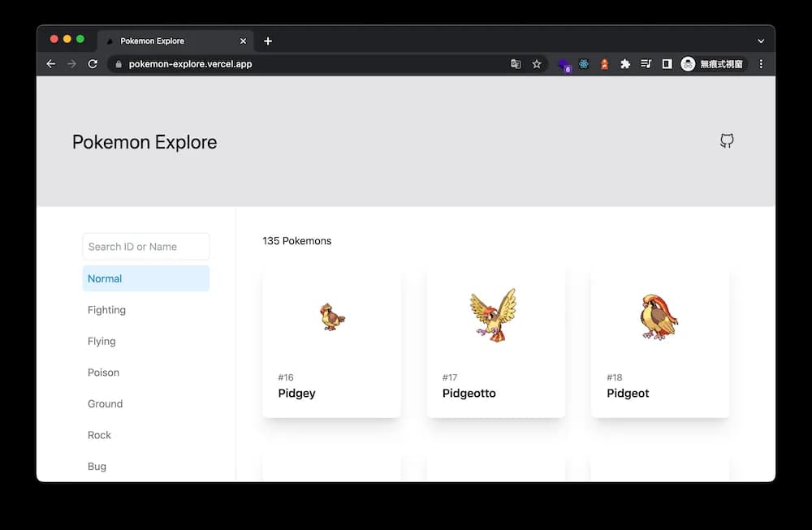Click the #16 ID label

286,377
